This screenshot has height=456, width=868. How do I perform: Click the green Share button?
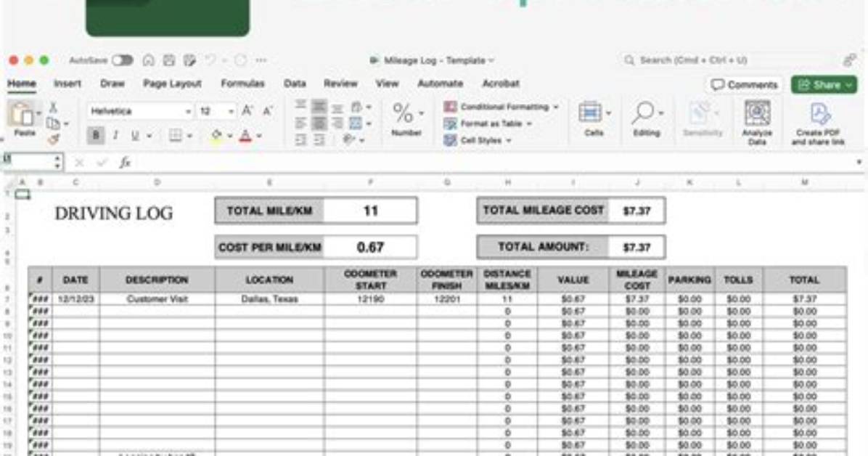point(824,85)
